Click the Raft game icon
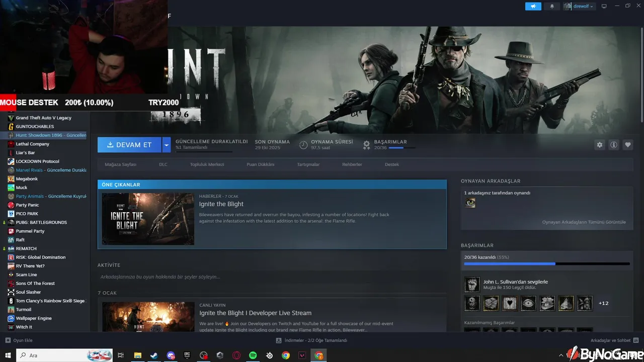This screenshot has width=644, height=362. point(11,240)
